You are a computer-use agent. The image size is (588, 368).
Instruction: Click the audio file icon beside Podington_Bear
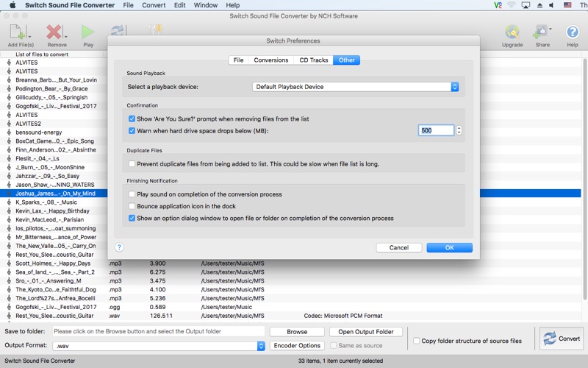click(x=9, y=88)
